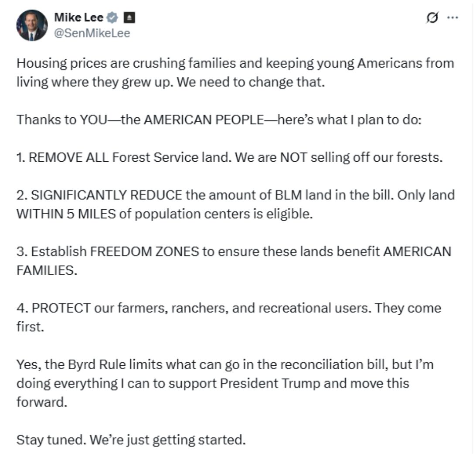
Task: Click point 1 about Forest Service land
Action: tap(229, 157)
